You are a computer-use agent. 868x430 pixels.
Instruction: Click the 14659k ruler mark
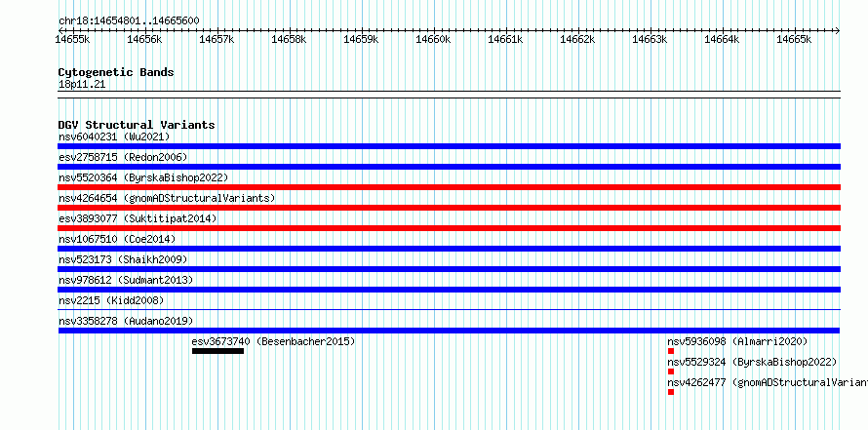pos(361,39)
